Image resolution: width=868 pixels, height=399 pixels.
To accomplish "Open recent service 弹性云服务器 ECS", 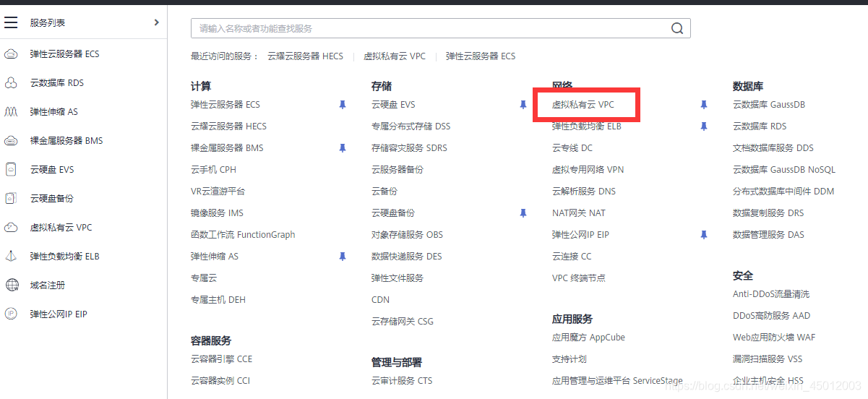I will pyautogui.click(x=481, y=56).
